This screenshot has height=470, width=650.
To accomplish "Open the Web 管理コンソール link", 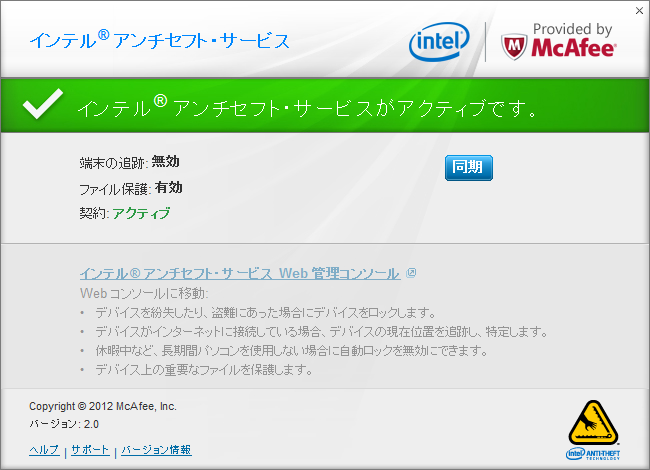I will (240, 273).
